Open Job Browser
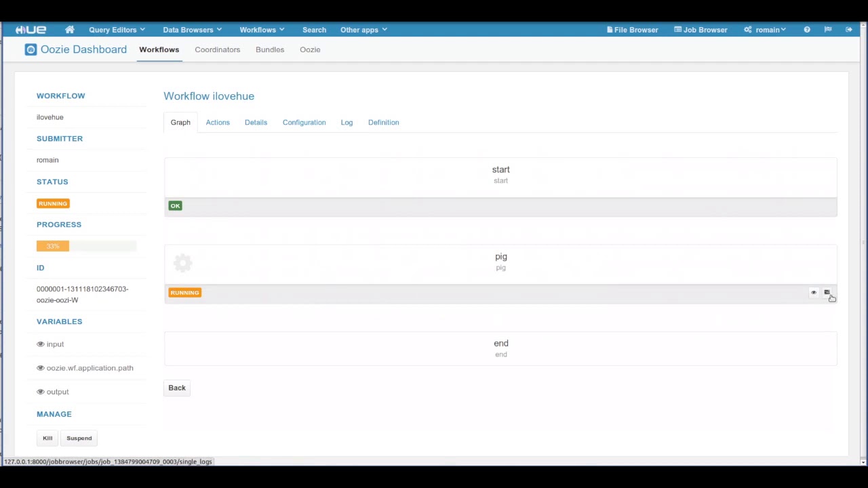Image resolution: width=868 pixels, height=488 pixels. pos(701,30)
